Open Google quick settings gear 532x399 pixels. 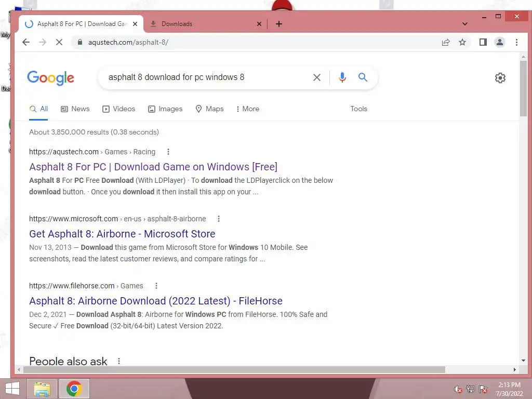point(500,78)
